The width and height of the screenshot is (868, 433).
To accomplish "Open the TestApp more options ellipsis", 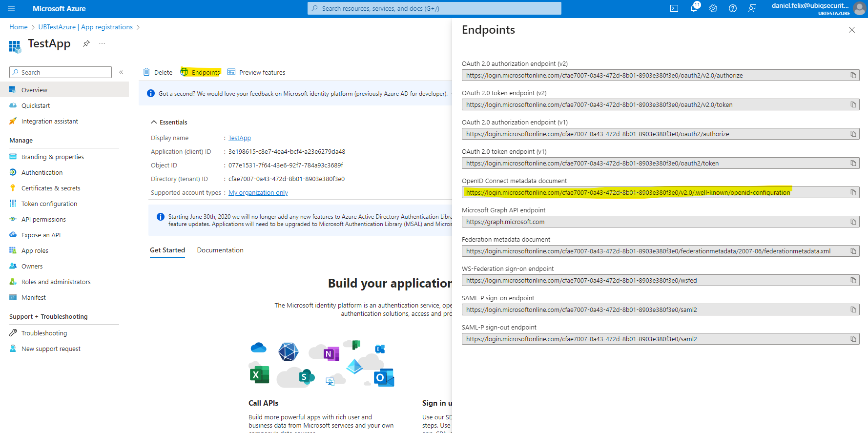I will click(x=102, y=43).
